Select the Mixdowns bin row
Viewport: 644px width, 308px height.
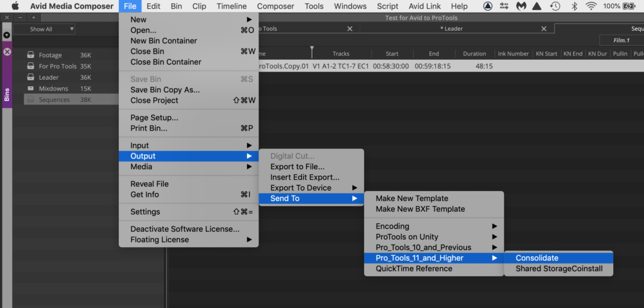click(71, 88)
